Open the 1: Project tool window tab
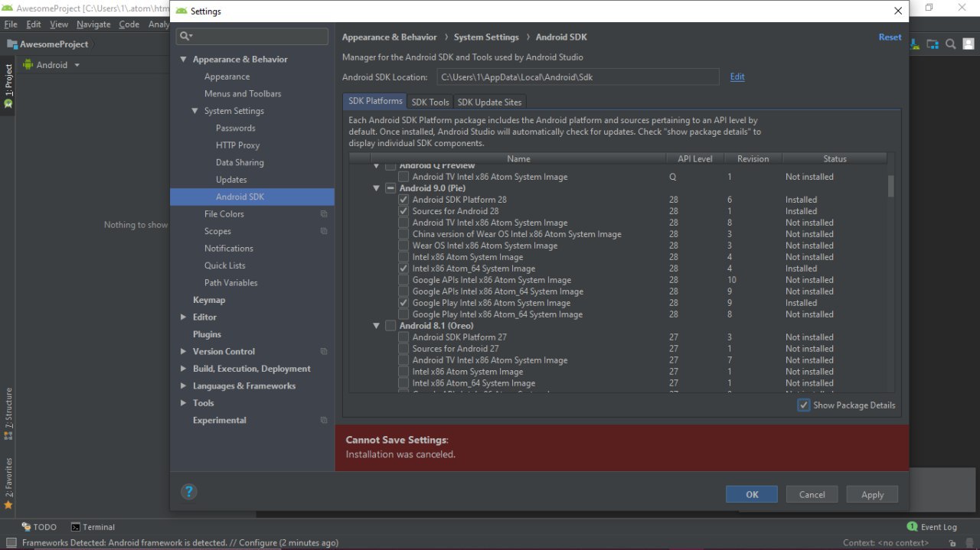The height and width of the screenshot is (550, 980). point(8,86)
